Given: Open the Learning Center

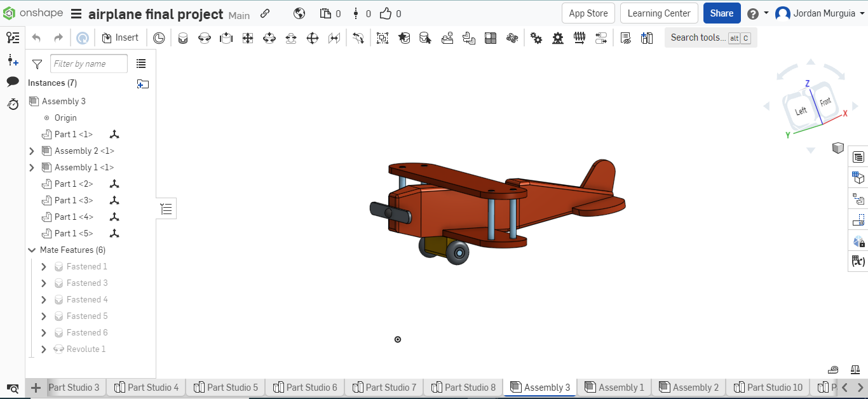Looking at the screenshot, I should 659,13.
